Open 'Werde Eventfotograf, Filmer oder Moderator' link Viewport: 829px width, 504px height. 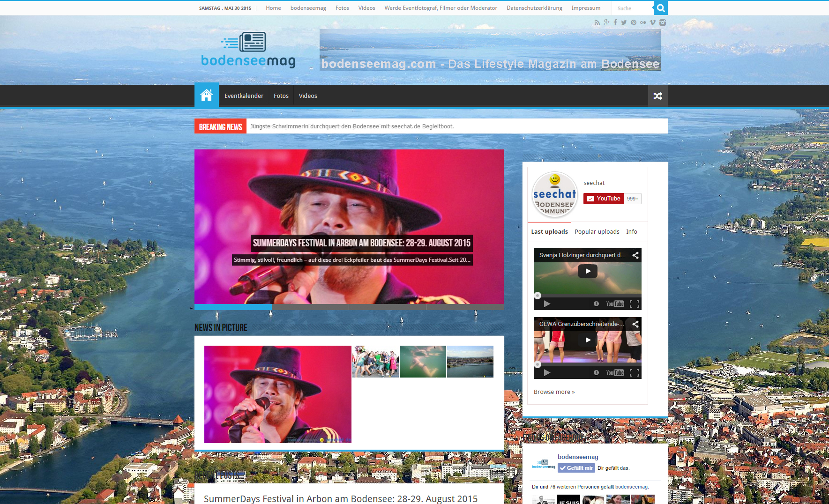441,8
